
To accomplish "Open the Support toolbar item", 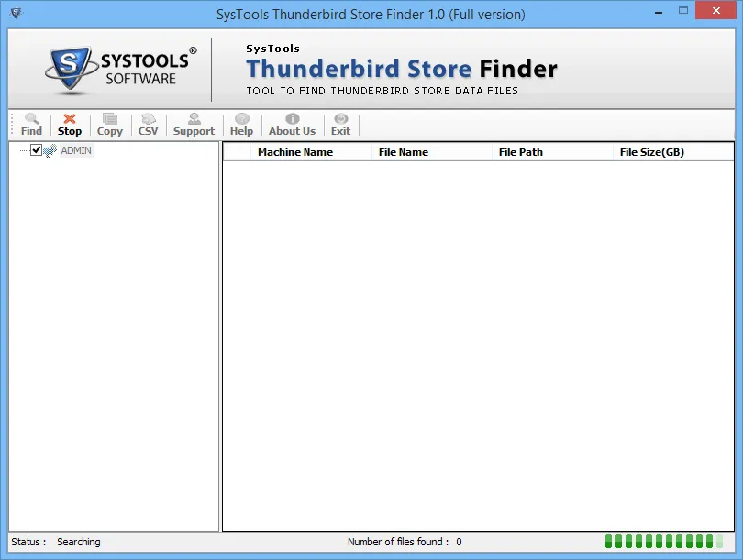I will [194, 125].
